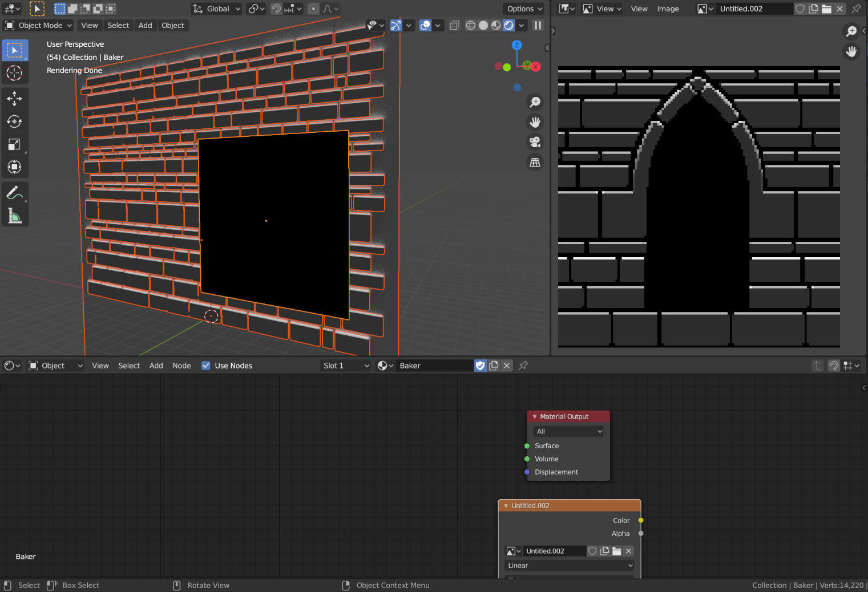Open the Linear interpolation dropdown on image node
Image resolution: width=868 pixels, height=592 pixels.
tap(569, 565)
